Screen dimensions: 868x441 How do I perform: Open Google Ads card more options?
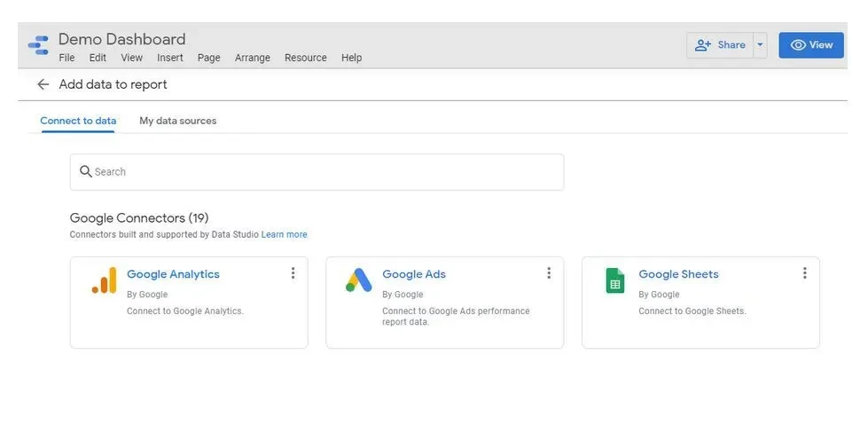point(549,273)
